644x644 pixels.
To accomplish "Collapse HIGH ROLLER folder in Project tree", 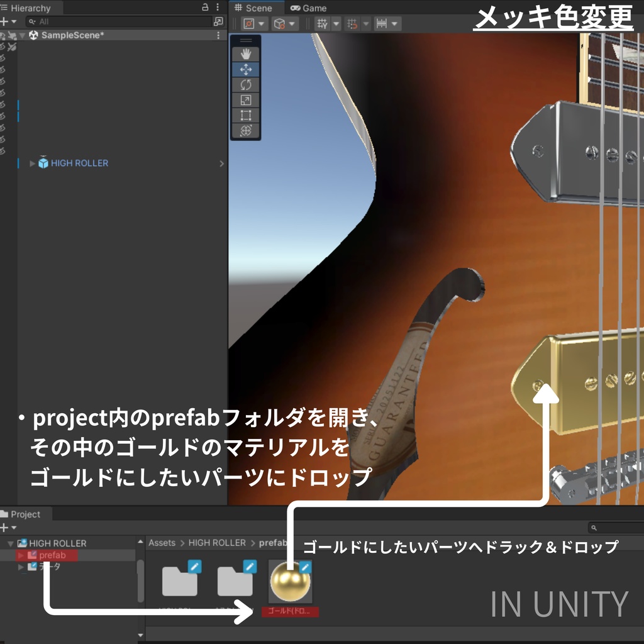I will [x=11, y=544].
